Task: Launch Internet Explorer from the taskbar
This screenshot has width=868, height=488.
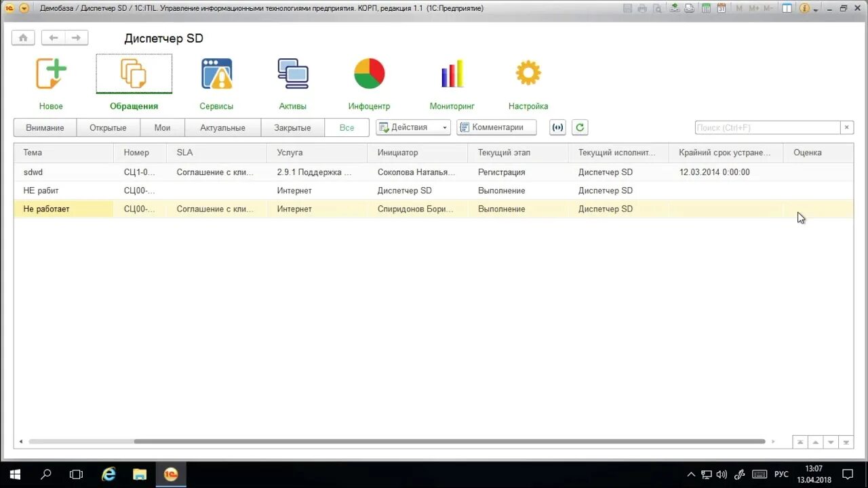Action: [x=108, y=474]
